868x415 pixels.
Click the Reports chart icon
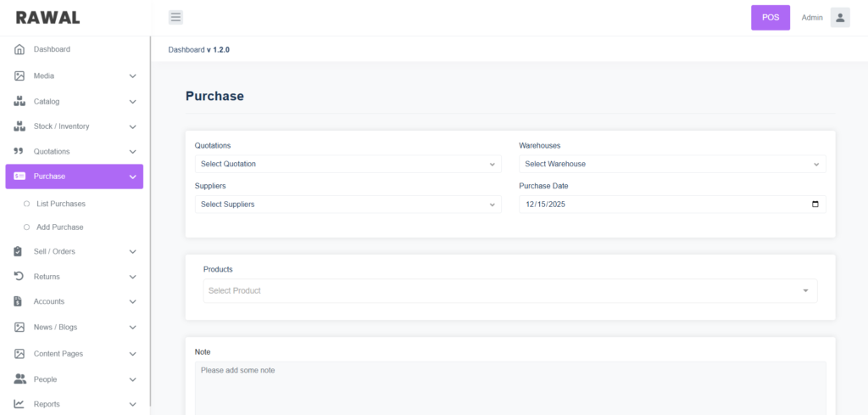(19, 404)
